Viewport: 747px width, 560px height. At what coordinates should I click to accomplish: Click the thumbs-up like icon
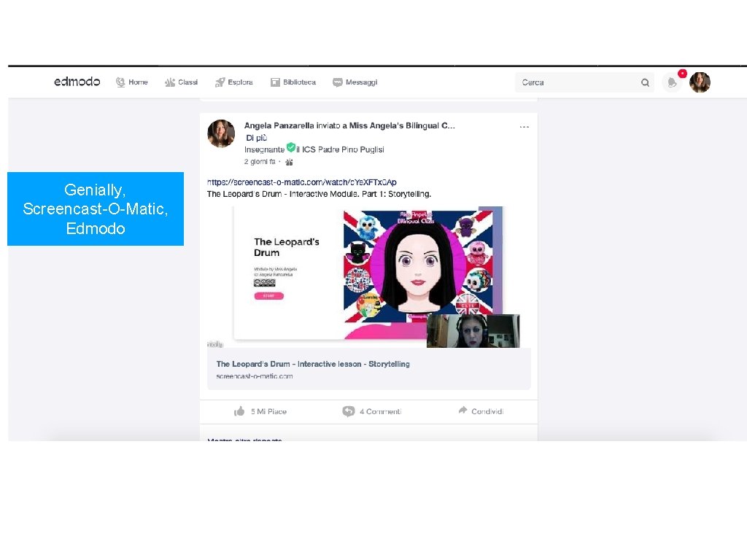coord(239,411)
